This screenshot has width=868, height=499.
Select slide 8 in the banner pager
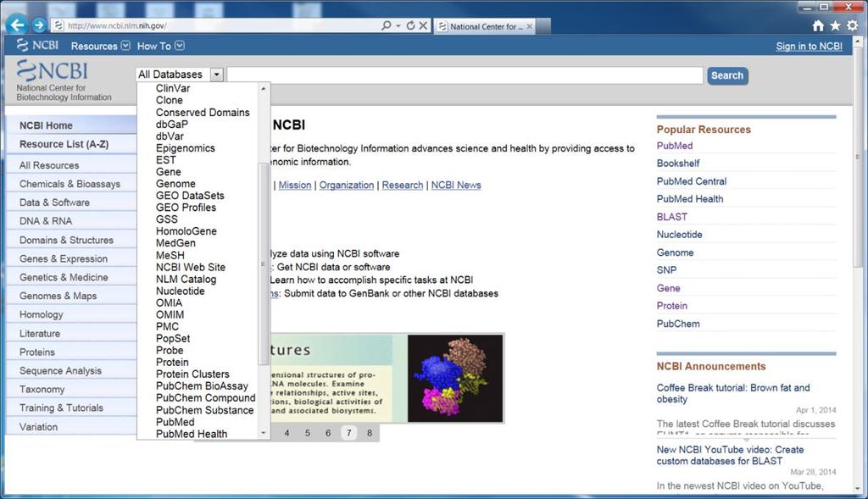[x=370, y=433]
